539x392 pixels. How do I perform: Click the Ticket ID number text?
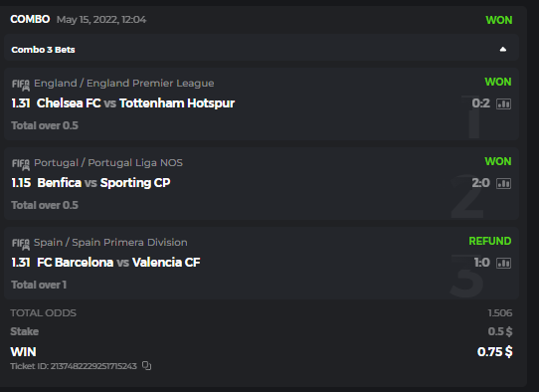tap(93, 366)
